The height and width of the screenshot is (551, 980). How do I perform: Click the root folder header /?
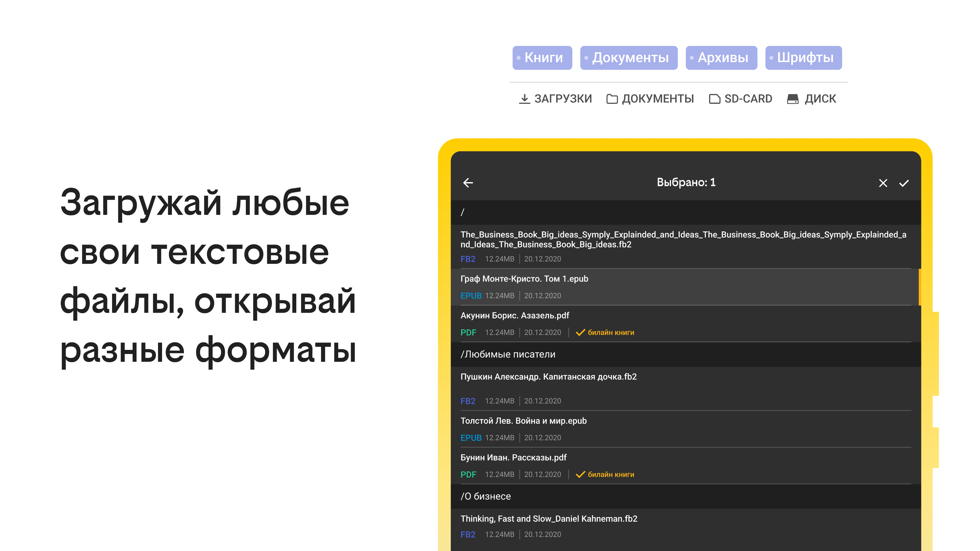tap(685, 212)
